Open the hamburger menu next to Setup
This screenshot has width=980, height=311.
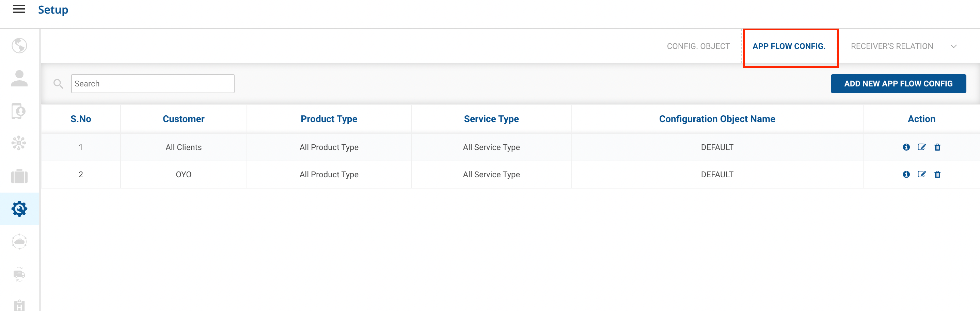(19, 10)
